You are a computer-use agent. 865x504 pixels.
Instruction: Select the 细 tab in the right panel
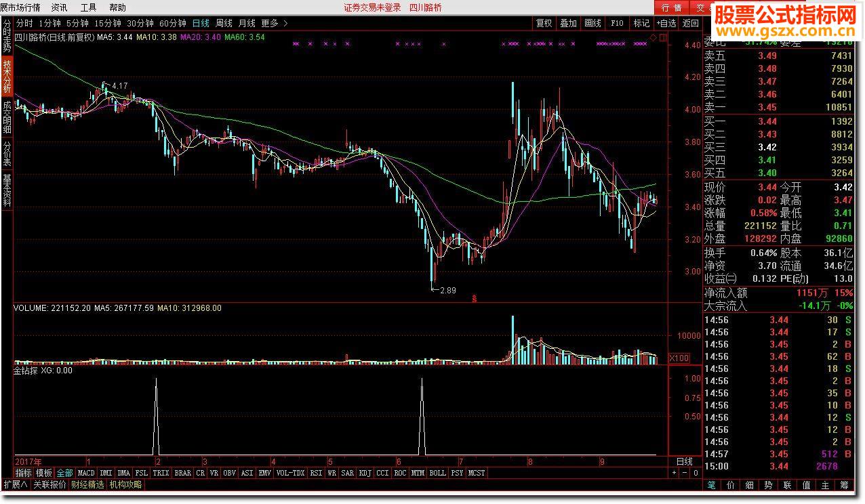pyautogui.click(x=750, y=485)
